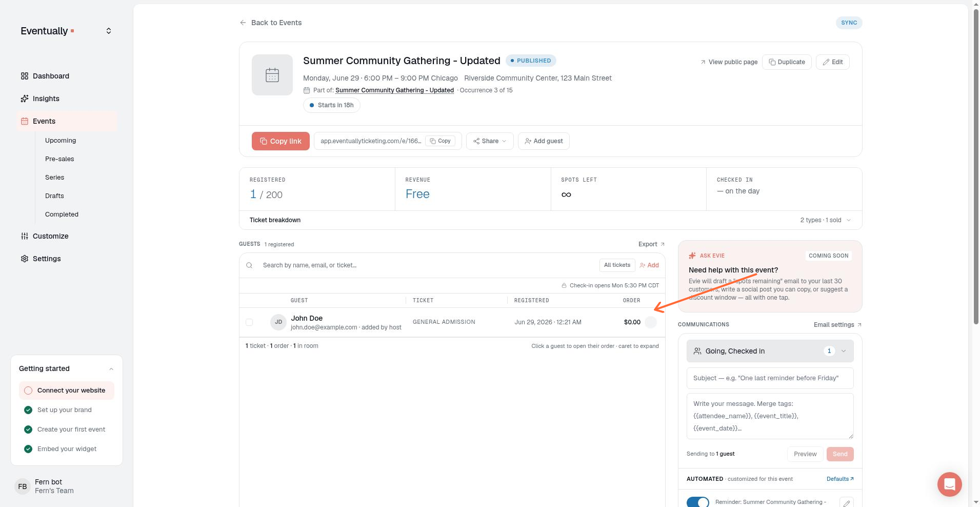
Task: Open the Going, Checked in recipients dropdown
Action: point(770,351)
